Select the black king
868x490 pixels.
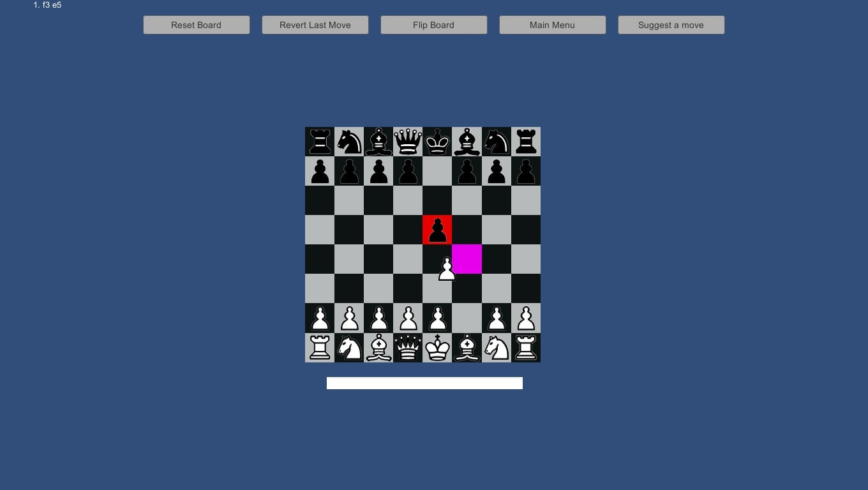coord(437,142)
